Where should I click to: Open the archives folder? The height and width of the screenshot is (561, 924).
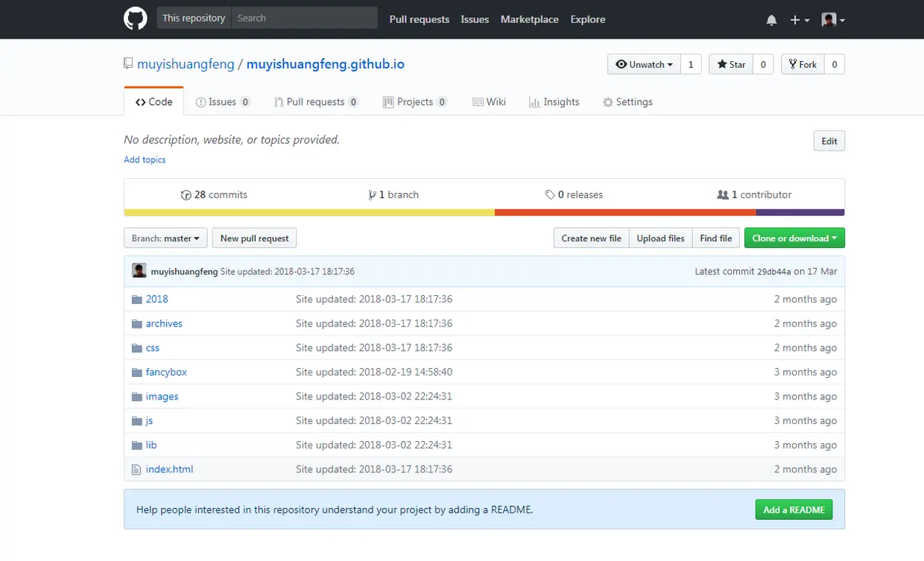pyautogui.click(x=164, y=323)
